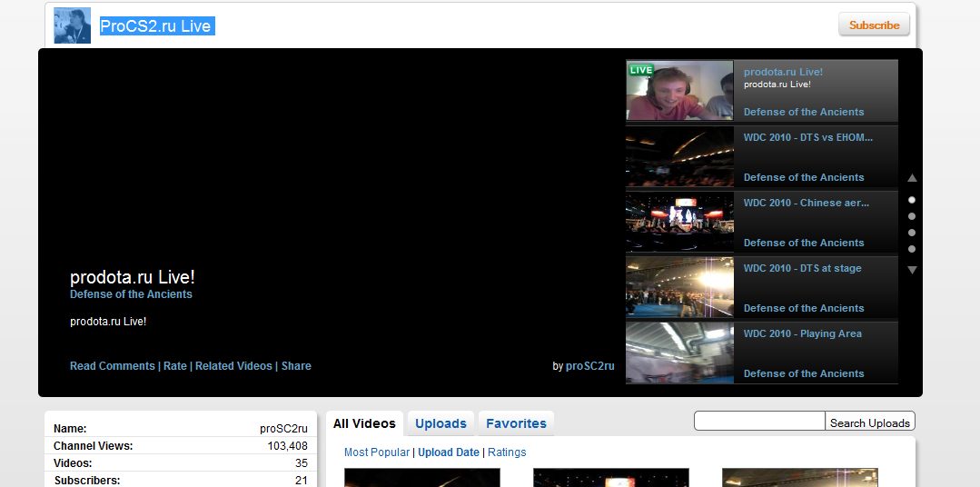Open the live prodota.ru Live! thumbnail
The width and height of the screenshot is (980, 487).
[679, 91]
